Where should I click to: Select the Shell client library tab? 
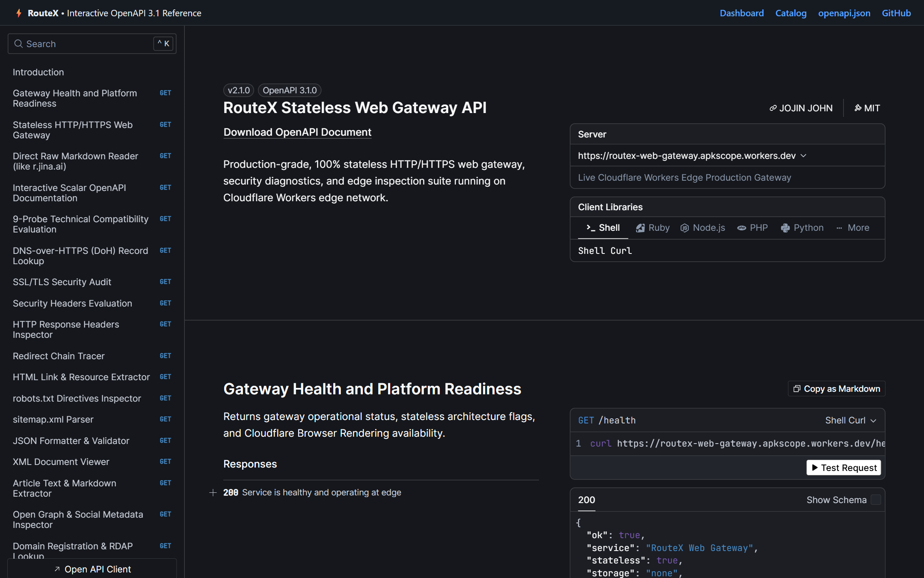tap(603, 228)
